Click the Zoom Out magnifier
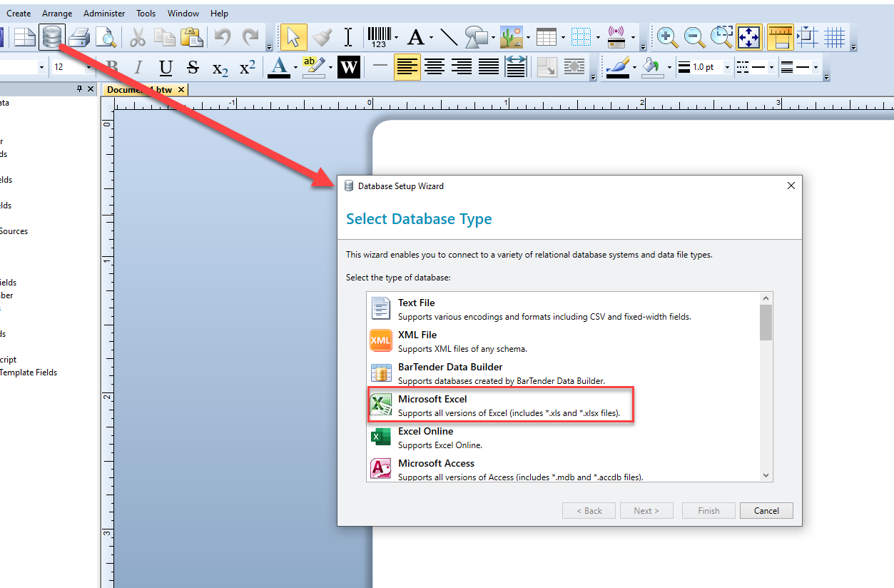The height and width of the screenshot is (588, 894). click(x=694, y=37)
